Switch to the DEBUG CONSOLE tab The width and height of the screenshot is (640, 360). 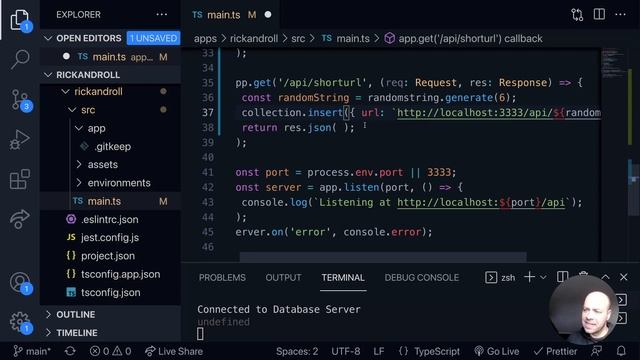click(422, 278)
